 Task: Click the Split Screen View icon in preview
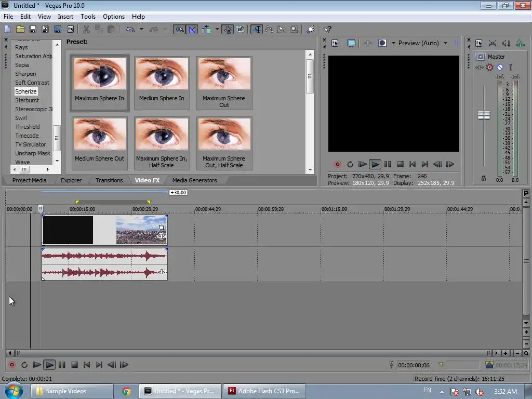[382, 43]
